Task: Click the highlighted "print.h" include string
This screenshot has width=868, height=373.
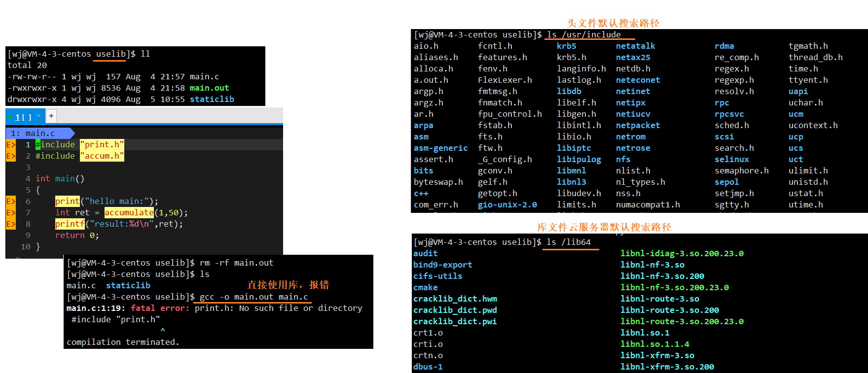Action: click(102, 144)
